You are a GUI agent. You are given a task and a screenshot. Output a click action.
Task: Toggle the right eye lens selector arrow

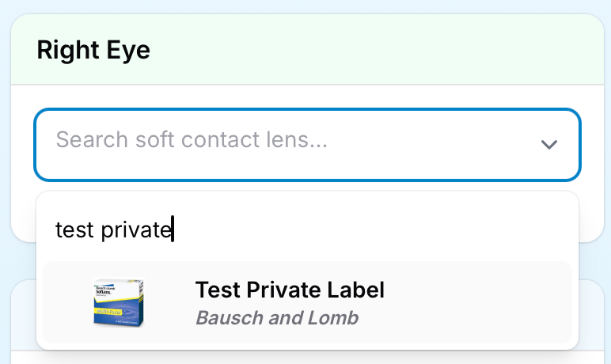coord(548,144)
